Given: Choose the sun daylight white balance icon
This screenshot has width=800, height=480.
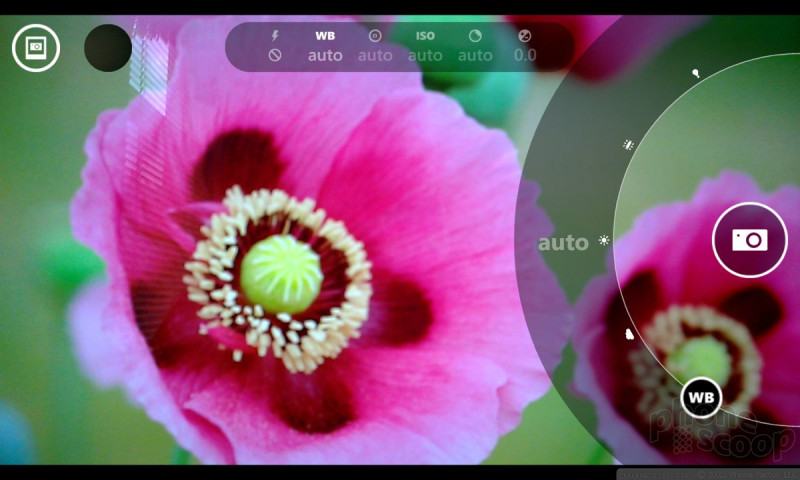Looking at the screenshot, I should tap(604, 240).
